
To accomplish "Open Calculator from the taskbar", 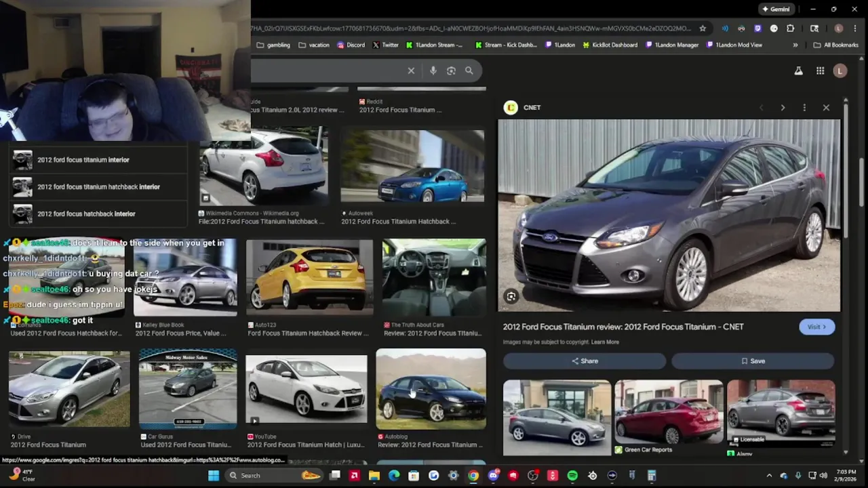I will point(652,476).
